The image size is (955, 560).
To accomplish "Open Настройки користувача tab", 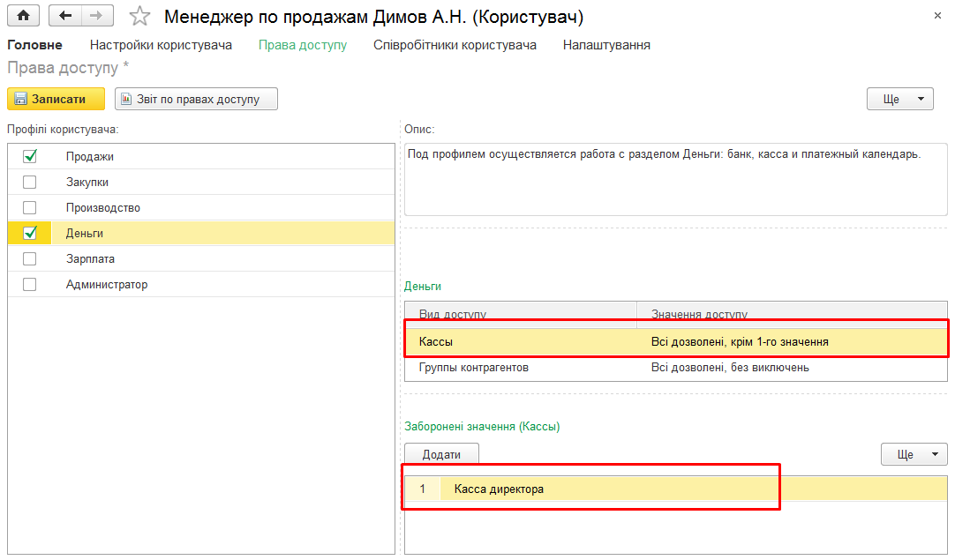I will point(161,45).
